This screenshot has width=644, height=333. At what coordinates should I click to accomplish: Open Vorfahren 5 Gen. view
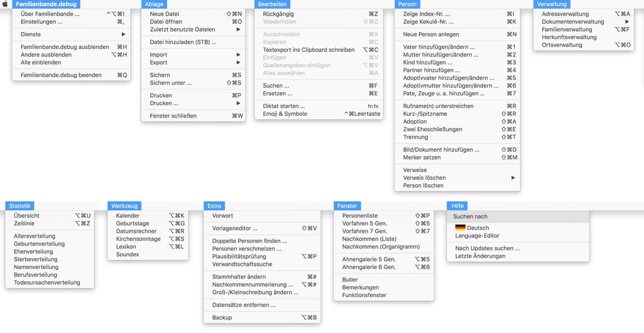365,223
